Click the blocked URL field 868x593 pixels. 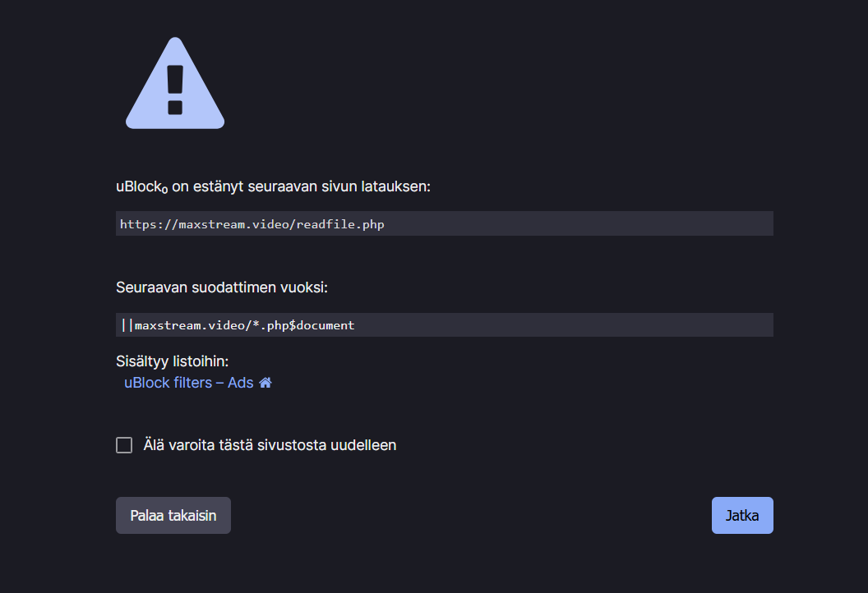[x=444, y=223]
